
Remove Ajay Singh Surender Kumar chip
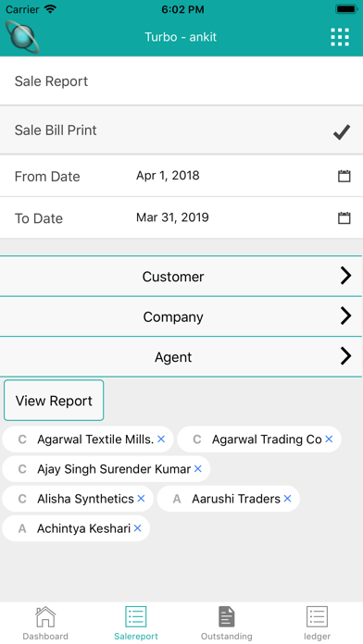pyautogui.click(x=198, y=468)
